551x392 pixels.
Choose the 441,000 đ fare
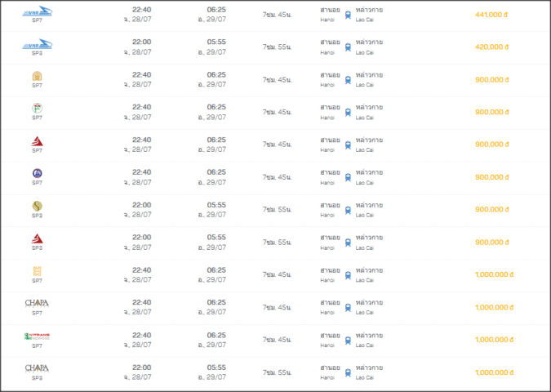(491, 16)
